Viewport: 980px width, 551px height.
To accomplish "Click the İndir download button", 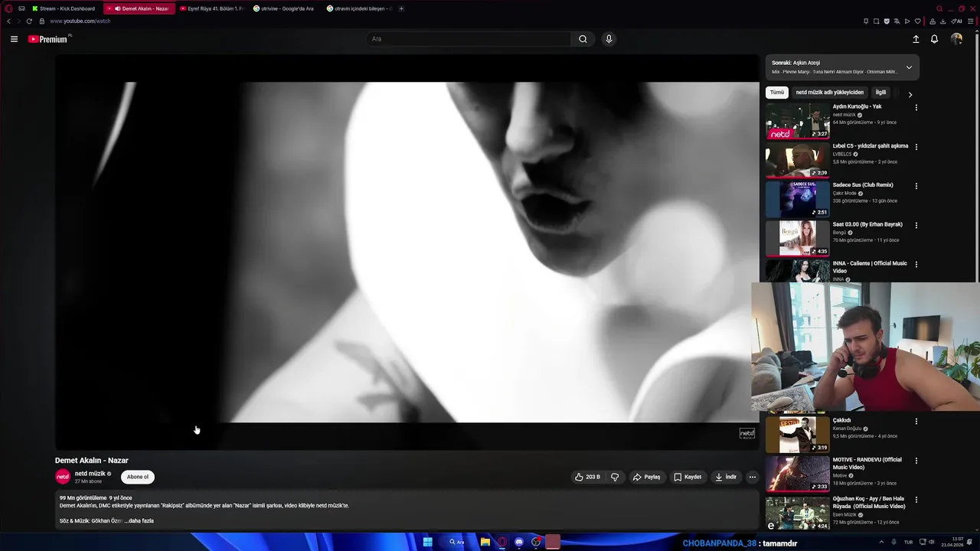I will (726, 477).
